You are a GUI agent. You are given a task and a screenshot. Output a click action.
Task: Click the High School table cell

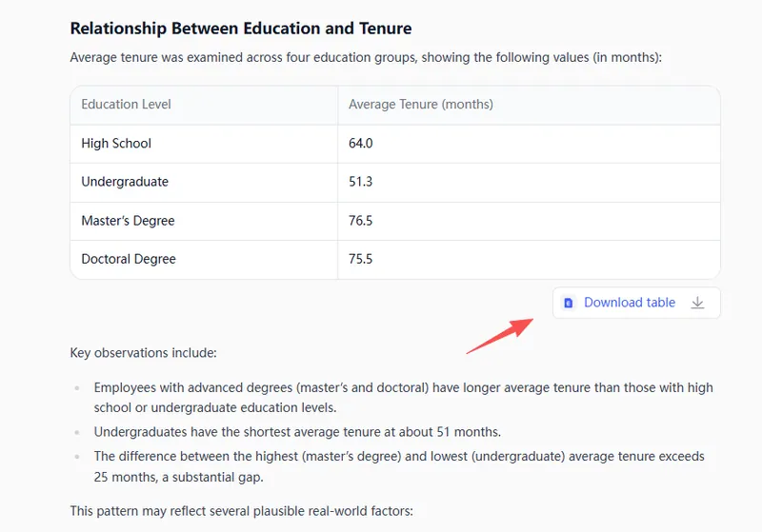[x=116, y=144]
